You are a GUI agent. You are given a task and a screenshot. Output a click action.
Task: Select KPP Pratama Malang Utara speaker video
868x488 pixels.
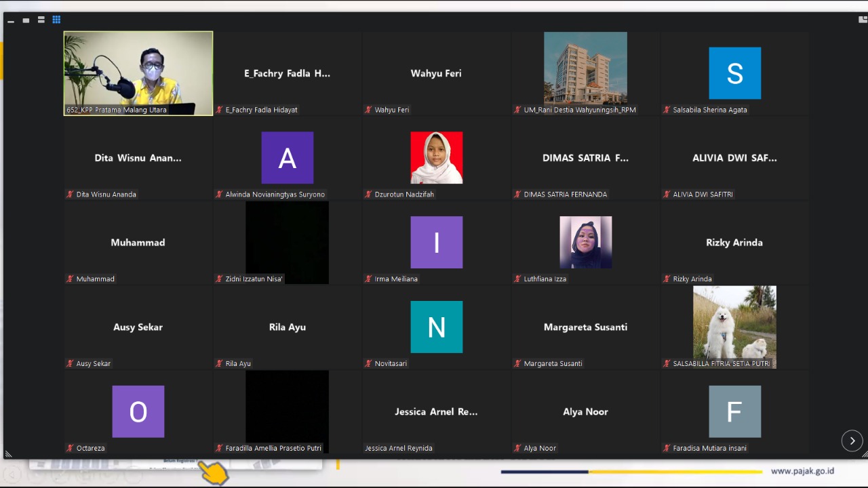138,73
